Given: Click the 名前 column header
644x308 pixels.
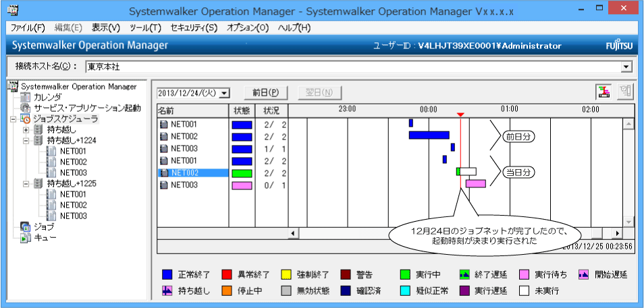Looking at the screenshot, I should pos(192,110).
